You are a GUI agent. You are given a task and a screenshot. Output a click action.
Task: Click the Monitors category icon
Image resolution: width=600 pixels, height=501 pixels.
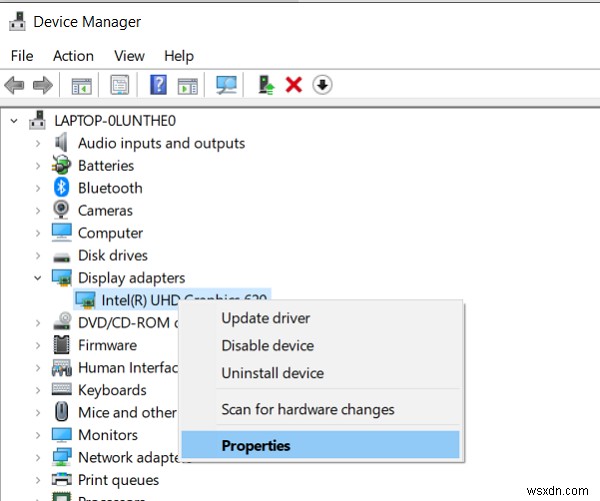tap(62, 434)
